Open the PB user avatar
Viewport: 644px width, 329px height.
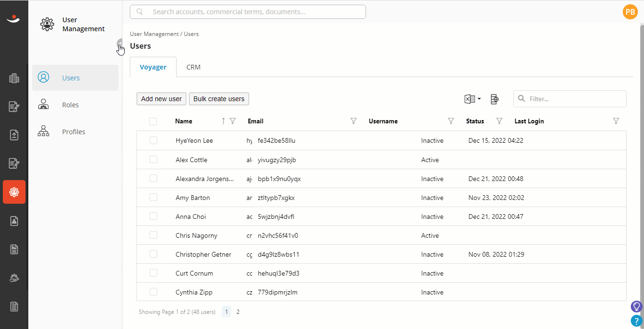coord(630,12)
